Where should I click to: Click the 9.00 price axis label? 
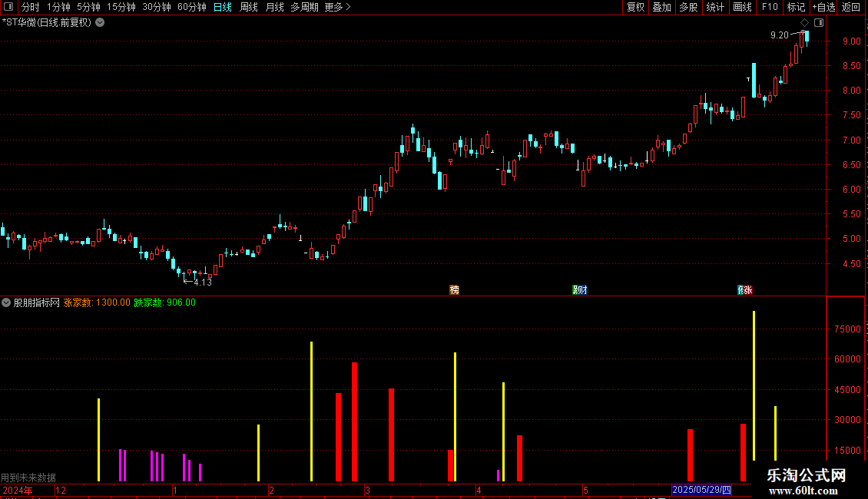pyautogui.click(x=851, y=41)
